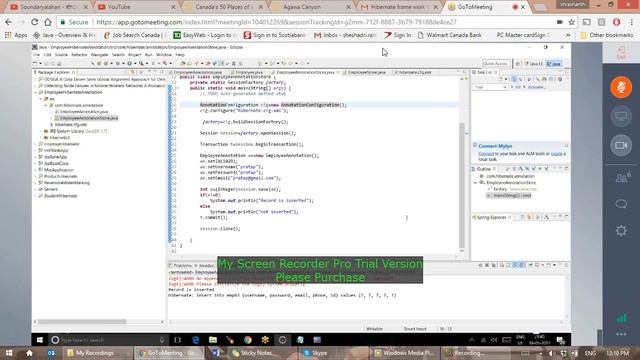Bookmark this page with the star icon

[x=572, y=22]
